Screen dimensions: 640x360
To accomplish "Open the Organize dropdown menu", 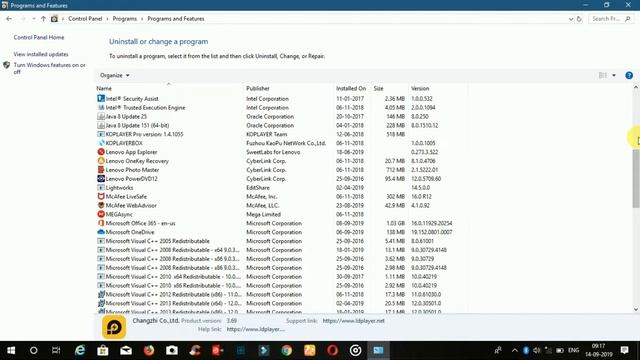I will 115,75.
